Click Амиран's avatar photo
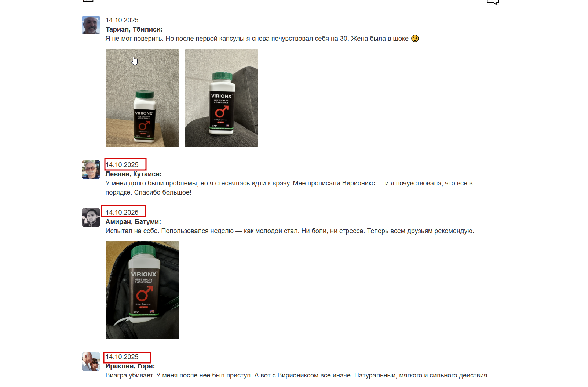Image resolution: width=588 pixels, height=387 pixels. click(x=91, y=217)
